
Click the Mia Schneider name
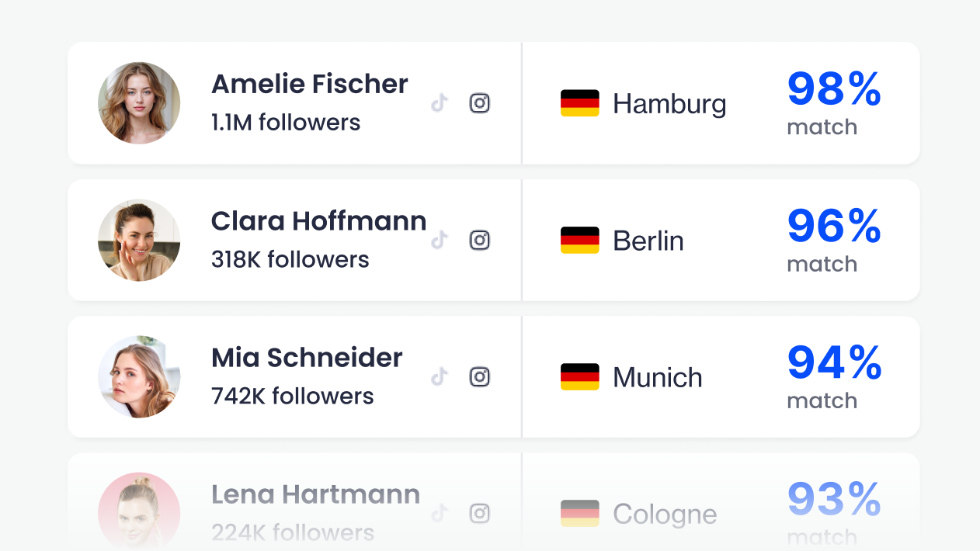[307, 358]
